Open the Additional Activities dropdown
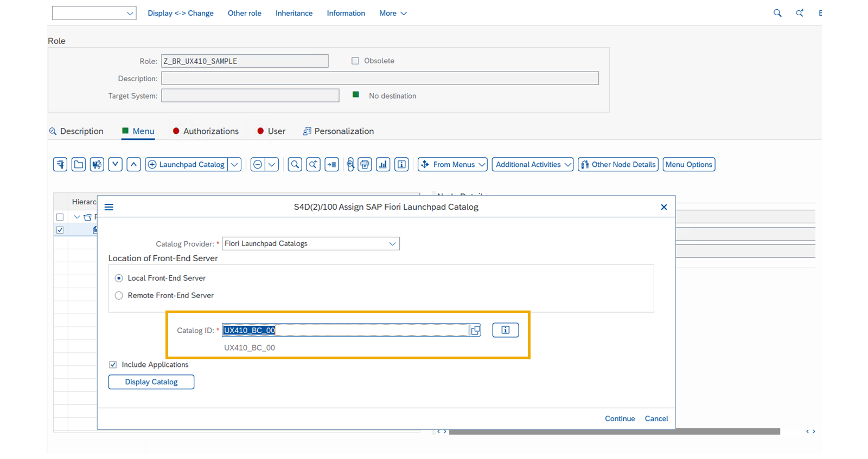868x459 pixels. click(533, 164)
